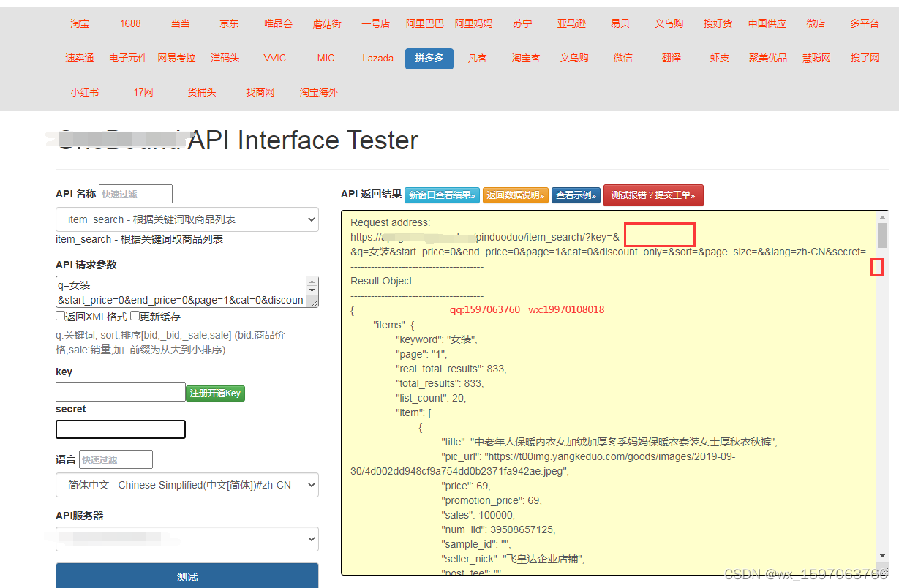Switch to the 淘宝客 tab
The height and width of the screenshot is (588, 899).
[526, 58]
